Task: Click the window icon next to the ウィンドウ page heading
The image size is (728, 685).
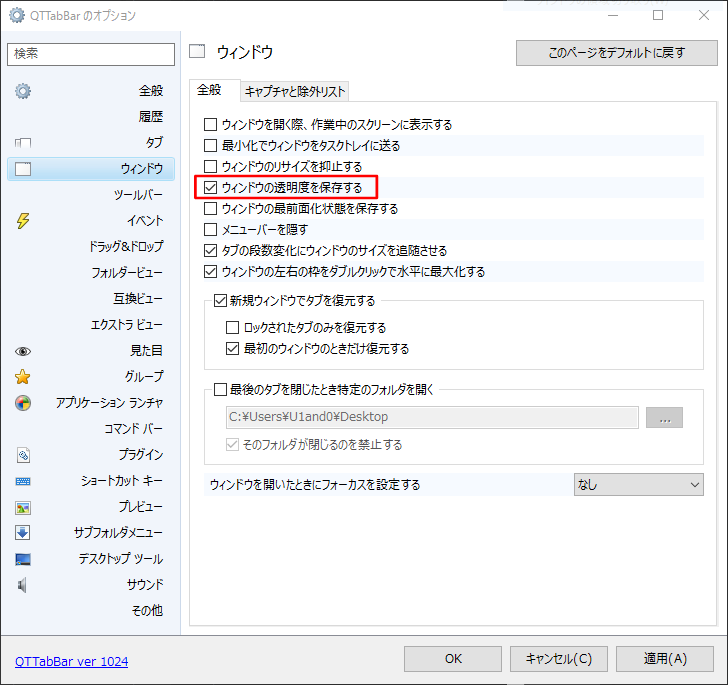Action: click(x=197, y=51)
